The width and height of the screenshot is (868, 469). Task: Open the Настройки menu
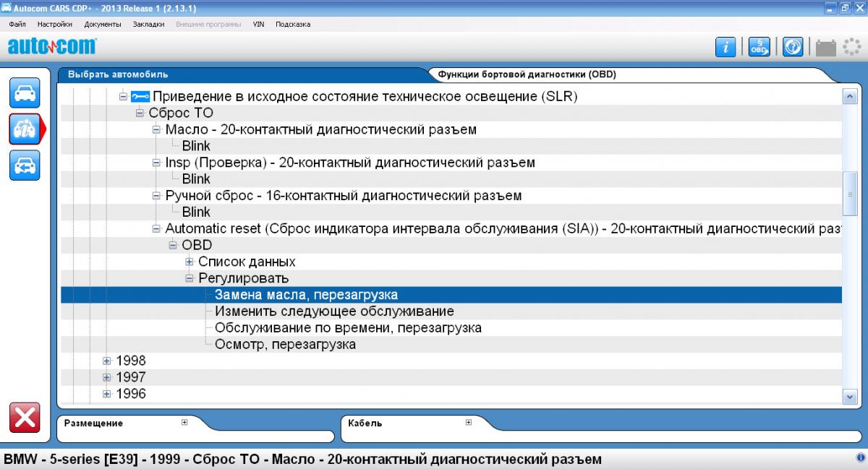pyautogui.click(x=54, y=24)
